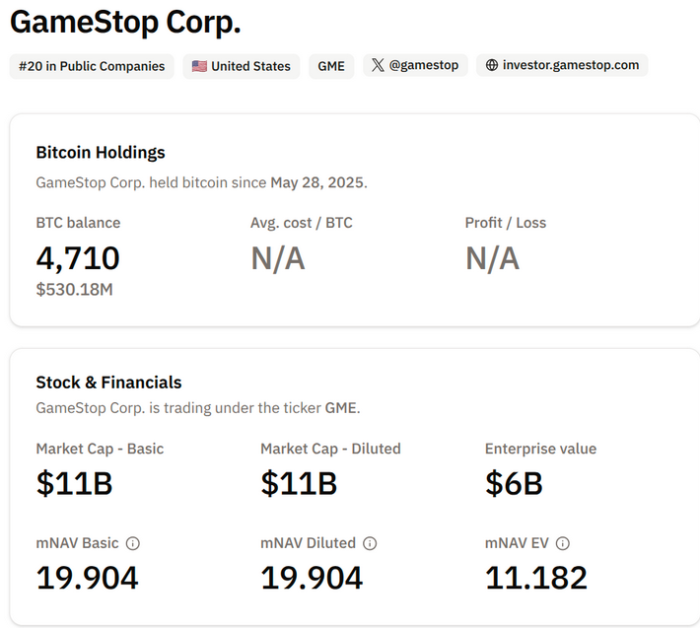Click the $6B enterprise value figure

tap(514, 483)
